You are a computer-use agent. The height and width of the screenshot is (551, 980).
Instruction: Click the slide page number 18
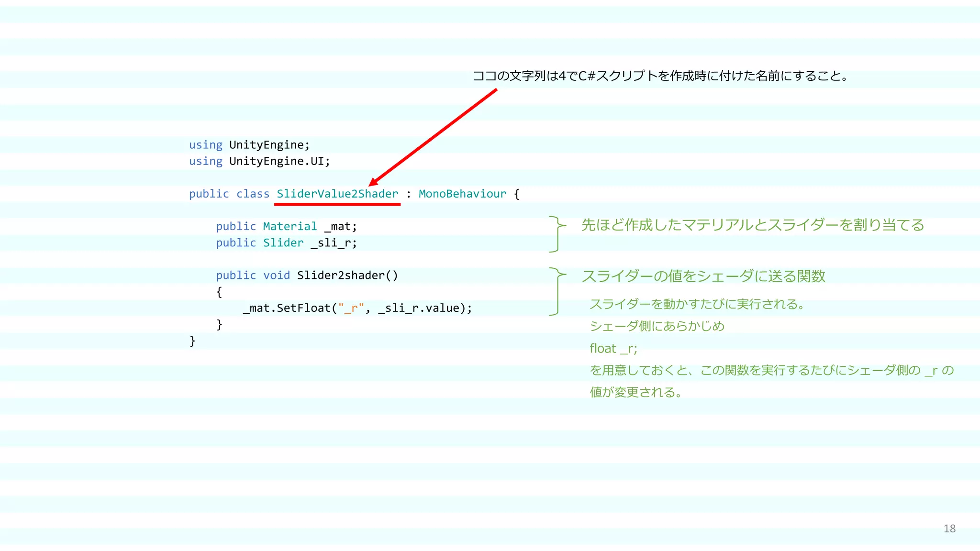(x=949, y=529)
